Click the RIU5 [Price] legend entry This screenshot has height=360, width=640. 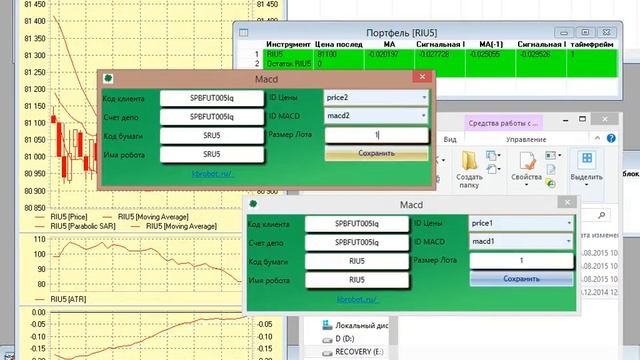click(69, 217)
